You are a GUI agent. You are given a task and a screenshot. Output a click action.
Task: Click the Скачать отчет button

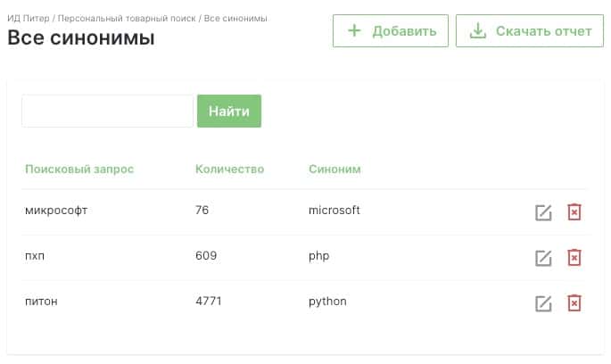pos(530,31)
